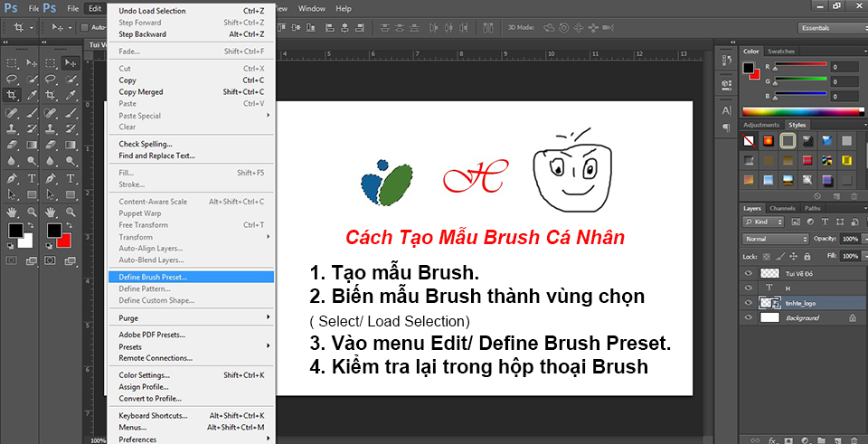
Task: Hide the Background layer
Action: pos(749,317)
